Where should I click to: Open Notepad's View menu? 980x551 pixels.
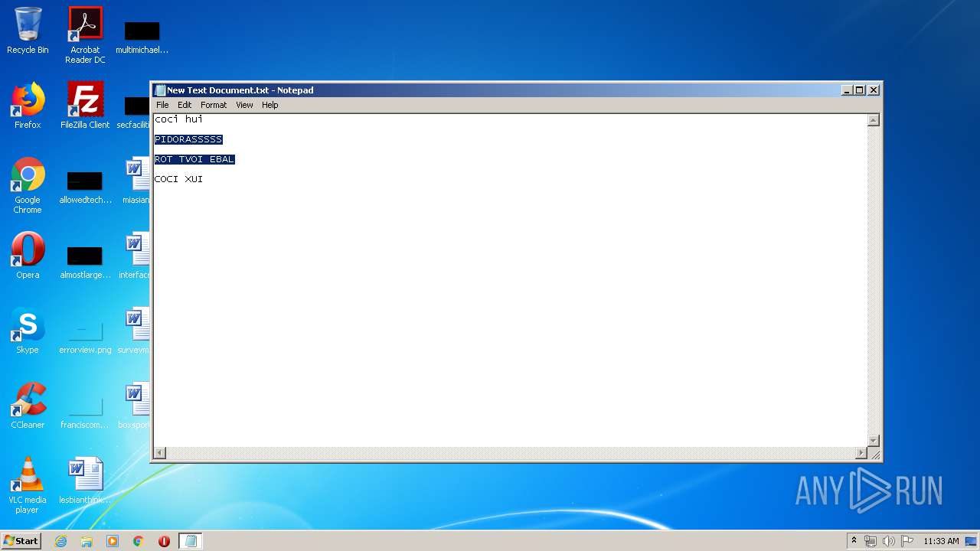pyautogui.click(x=244, y=105)
